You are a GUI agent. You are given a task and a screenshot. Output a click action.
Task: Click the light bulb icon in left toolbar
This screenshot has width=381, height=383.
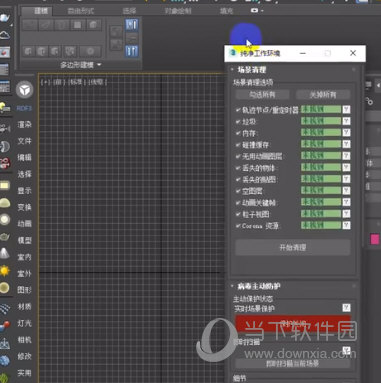[5, 107]
